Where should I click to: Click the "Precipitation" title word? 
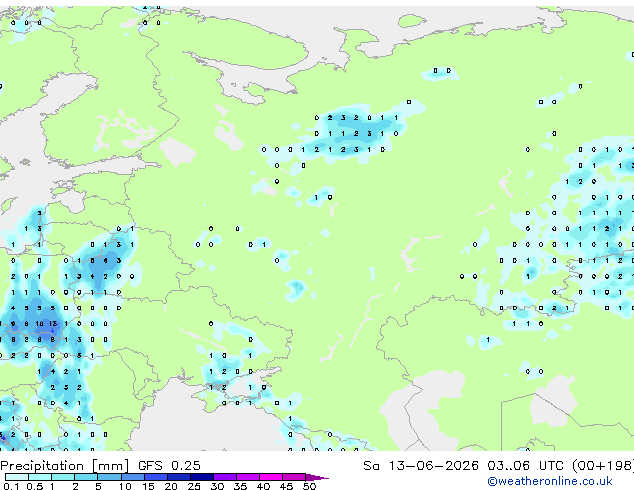[42, 466]
